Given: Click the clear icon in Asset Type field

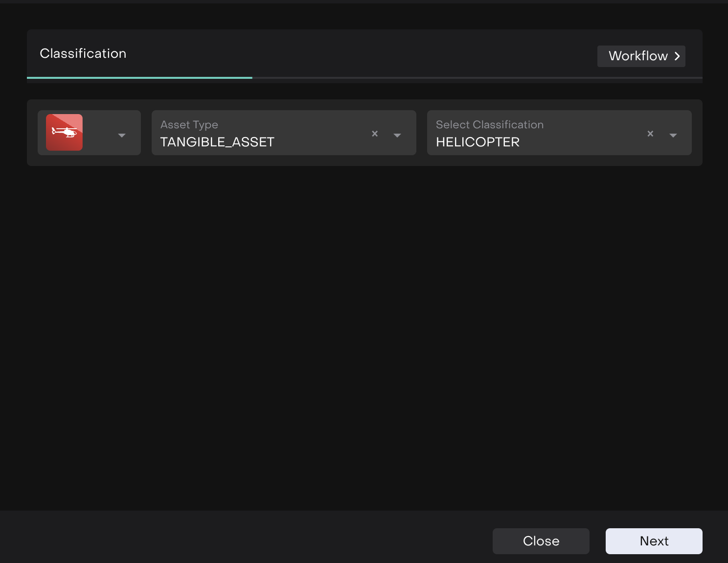Looking at the screenshot, I should point(375,133).
